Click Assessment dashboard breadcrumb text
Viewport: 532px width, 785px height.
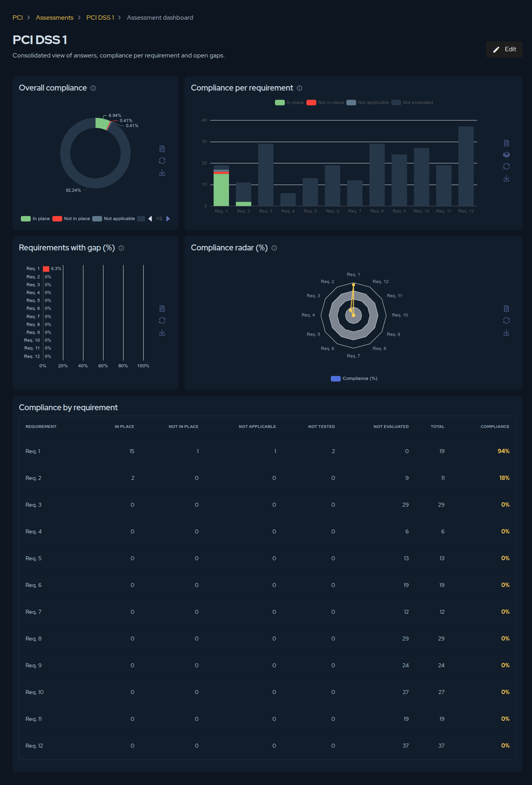(x=160, y=18)
